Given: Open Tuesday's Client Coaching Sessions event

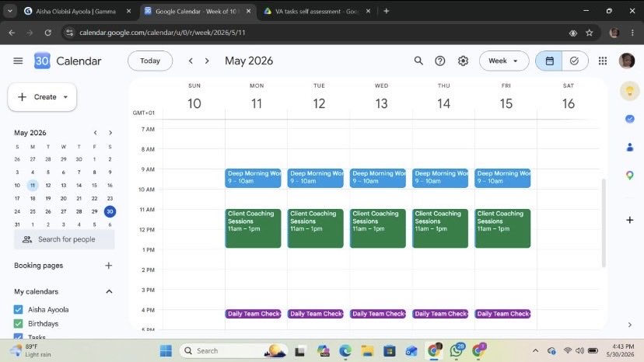Looking at the screenshot, I should click(x=315, y=228).
